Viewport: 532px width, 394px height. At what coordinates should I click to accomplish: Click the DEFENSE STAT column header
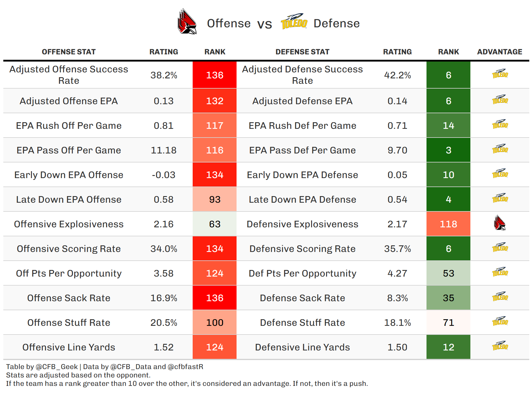pyautogui.click(x=302, y=52)
